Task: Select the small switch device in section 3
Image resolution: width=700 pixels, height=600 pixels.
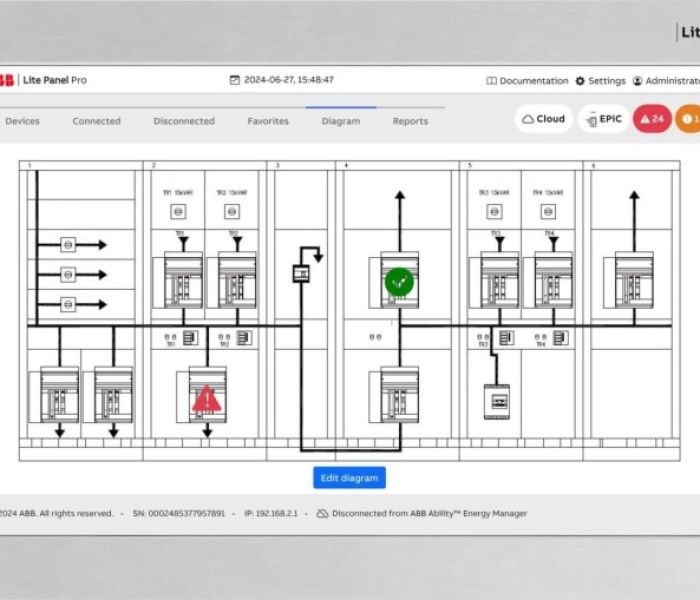Action: 301,273
